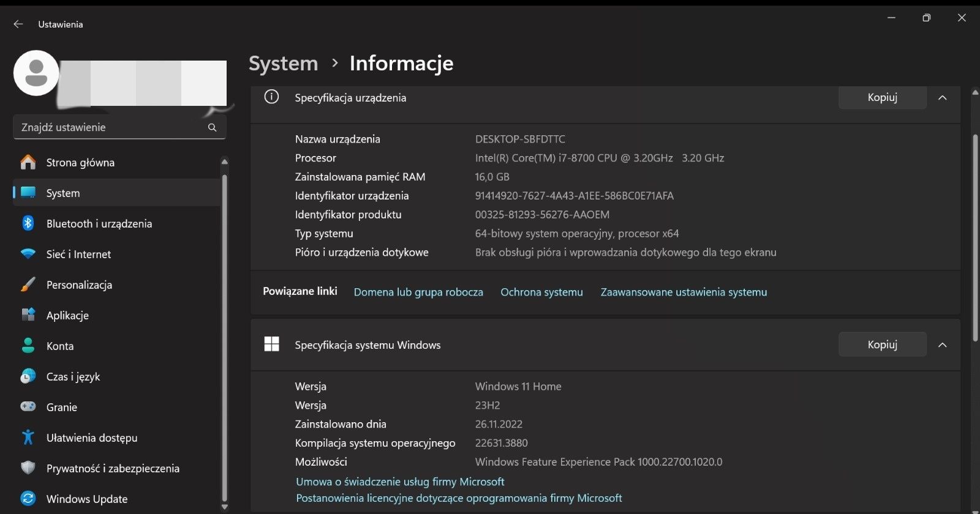Click the sidebar scrollbar down arrow
The image size is (980, 514).
click(x=224, y=506)
